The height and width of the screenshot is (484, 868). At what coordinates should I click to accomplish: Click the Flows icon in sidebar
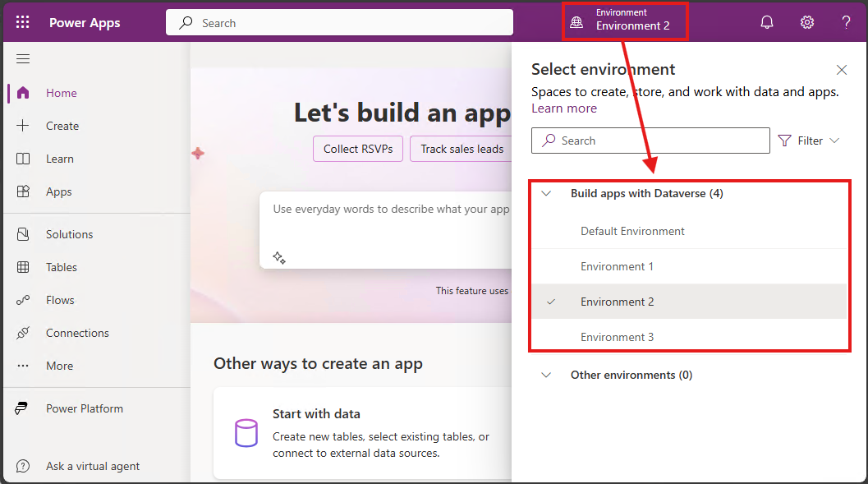point(23,300)
